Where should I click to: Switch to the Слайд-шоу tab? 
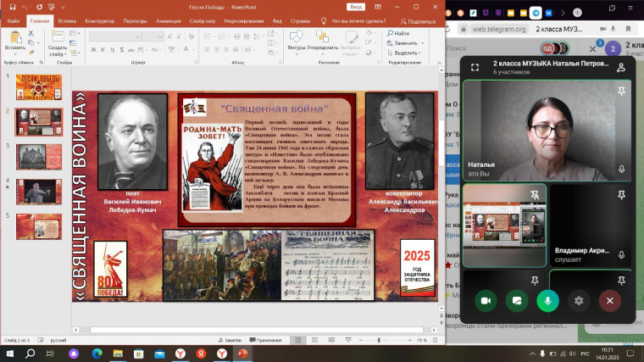coord(203,21)
